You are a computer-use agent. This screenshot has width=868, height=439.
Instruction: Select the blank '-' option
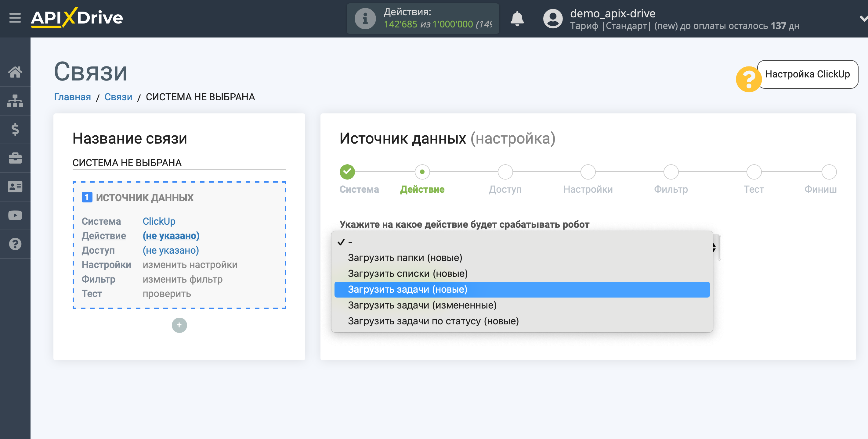pyautogui.click(x=522, y=242)
